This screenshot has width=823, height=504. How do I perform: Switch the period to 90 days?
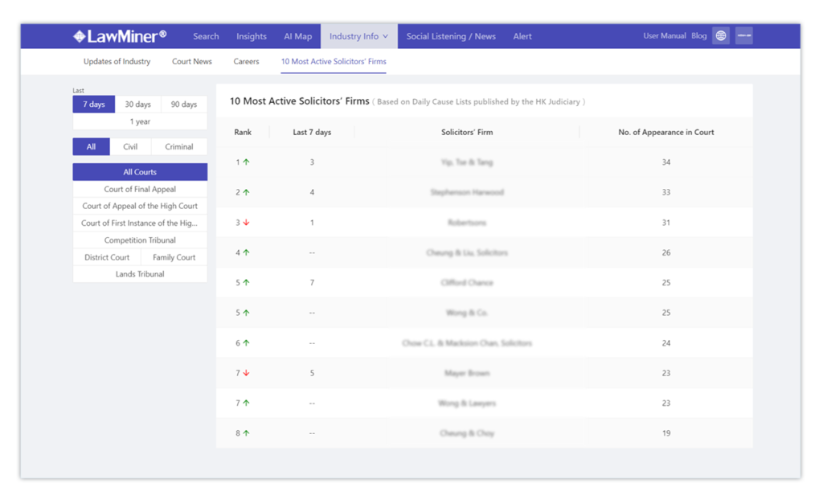tap(184, 104)
